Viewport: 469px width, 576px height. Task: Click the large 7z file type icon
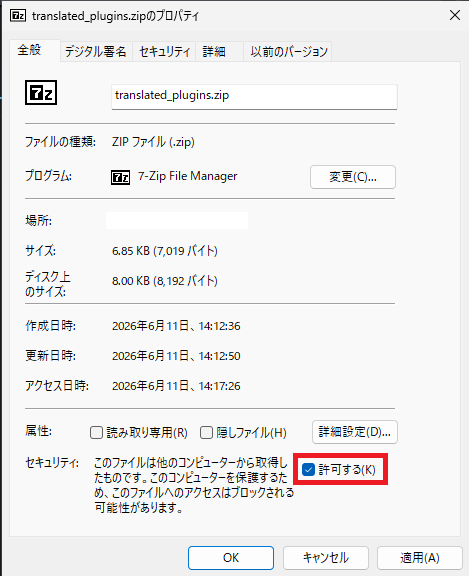pyautogui.click(x=41, y=93)
